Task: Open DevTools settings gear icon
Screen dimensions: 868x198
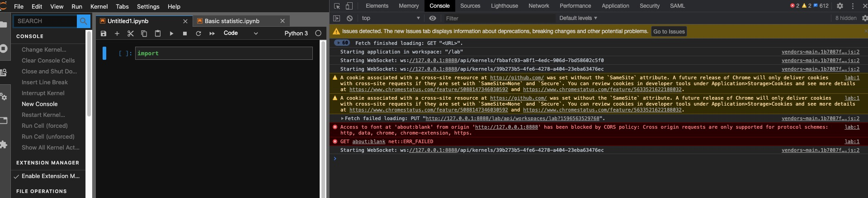Action: 840,6
